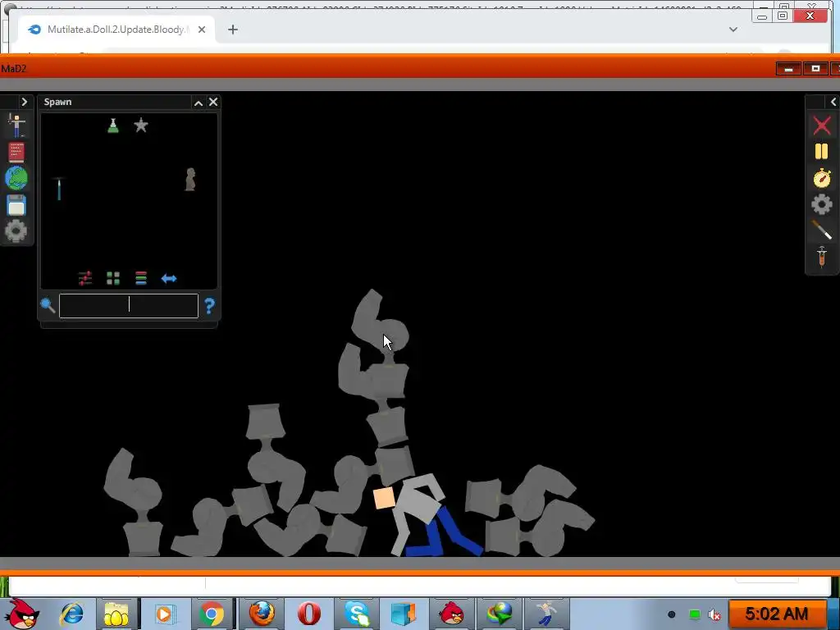The width and height of the screenshot is (840, 630).
Task: Click the red X clear-all icon
Action: coord(822,126)
